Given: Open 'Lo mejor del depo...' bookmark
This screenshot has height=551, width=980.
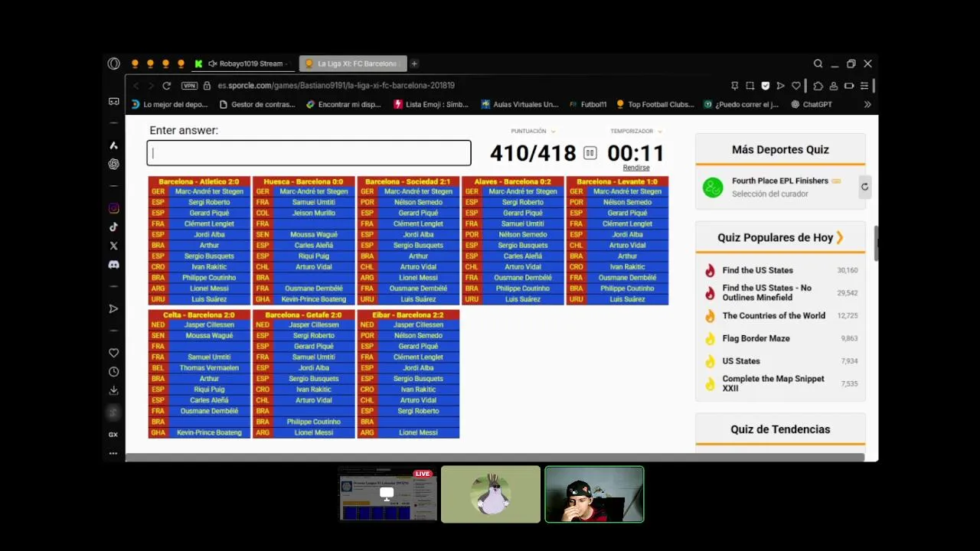Looking at the screenshot, I should (169, 104).
